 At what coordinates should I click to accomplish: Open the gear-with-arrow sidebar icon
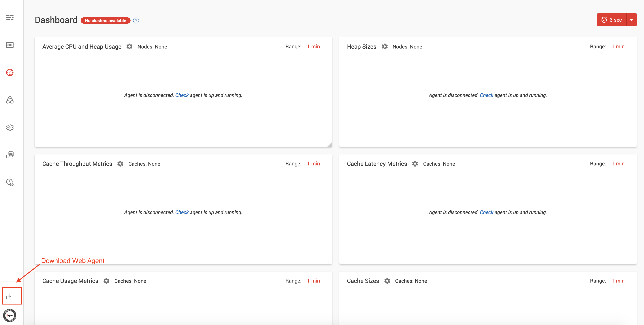[10, 127]
